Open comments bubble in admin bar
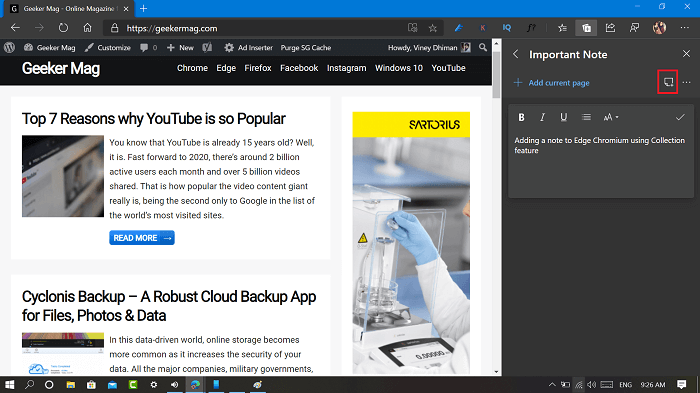The image size is (700, 393). pos(148,47)
